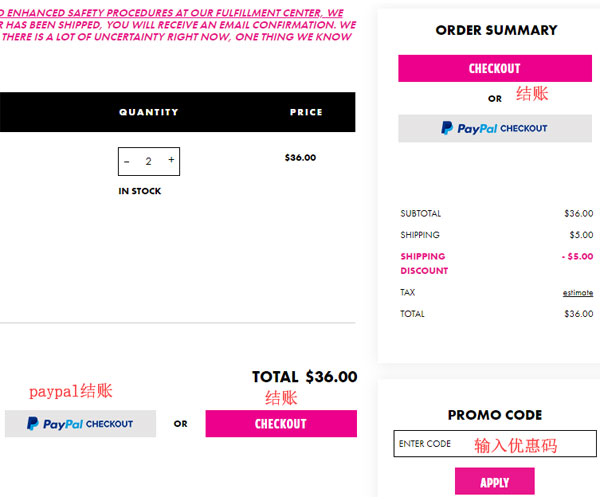The width and height of the screenshot is (600, 500).
Task: Click the Quantity column header
Action: [148, 112]
